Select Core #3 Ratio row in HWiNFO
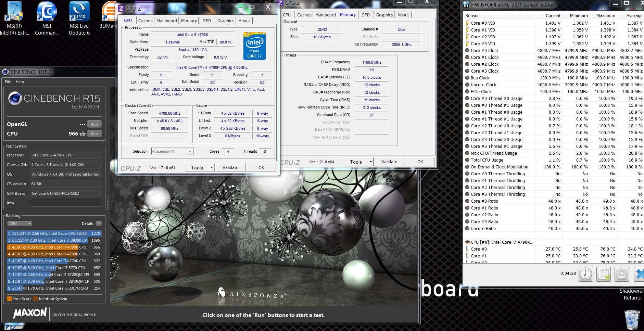This screenshot has width=644, height=331. (x=553, y=221)
